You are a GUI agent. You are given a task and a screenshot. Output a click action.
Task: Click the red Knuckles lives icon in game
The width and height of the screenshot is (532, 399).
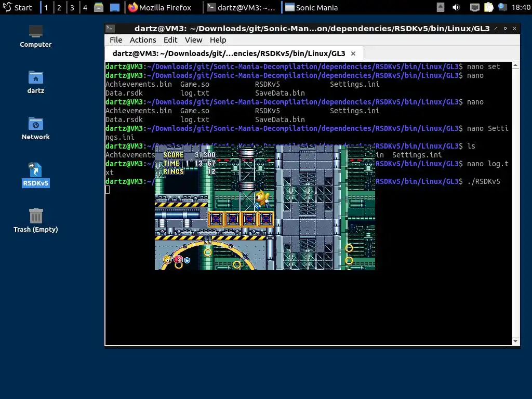[x=178, y=260]
